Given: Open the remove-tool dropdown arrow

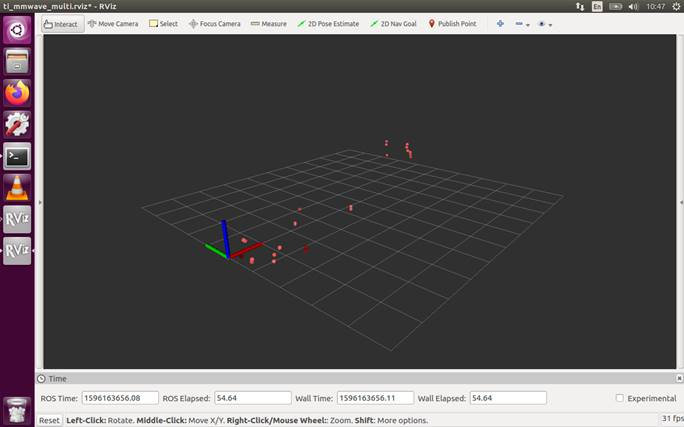Looking at the screenshot, I should [x=528, y=25].
